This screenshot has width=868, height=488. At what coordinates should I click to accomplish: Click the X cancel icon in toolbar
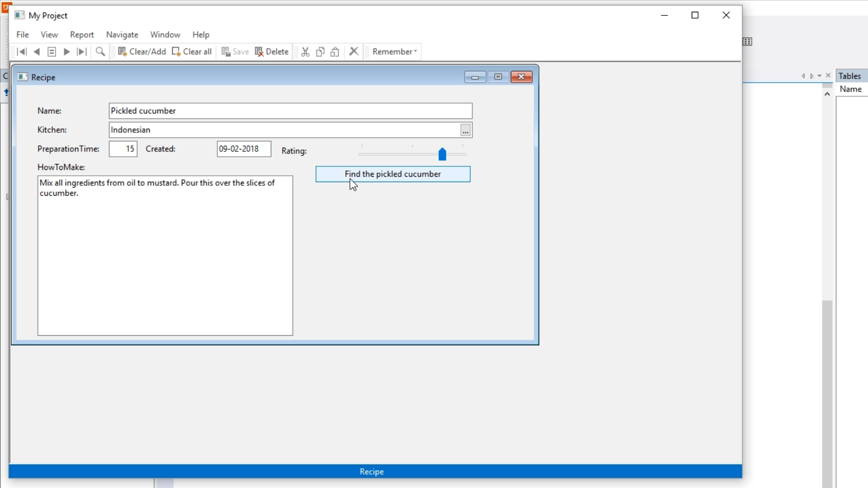(x=354, y=52)
